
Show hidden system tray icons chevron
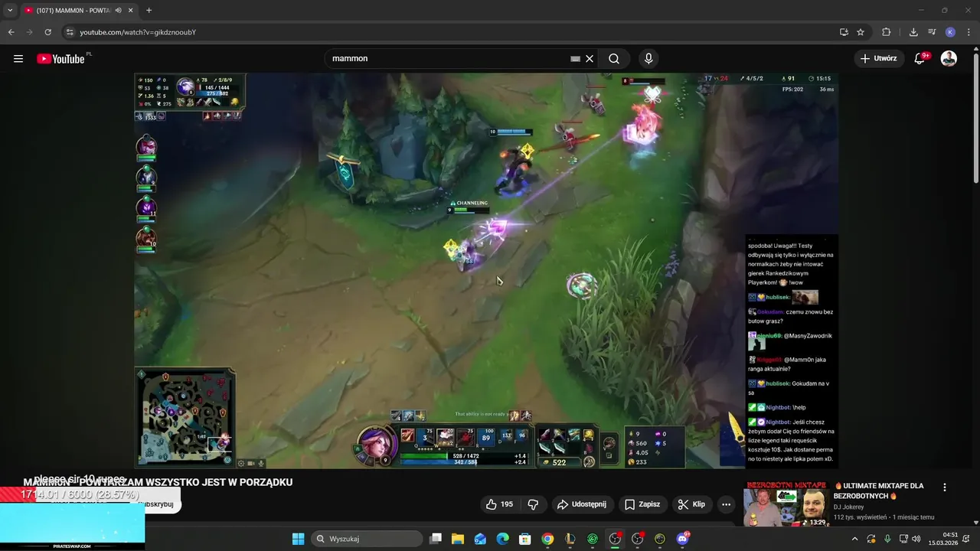[x=854, y=539]
